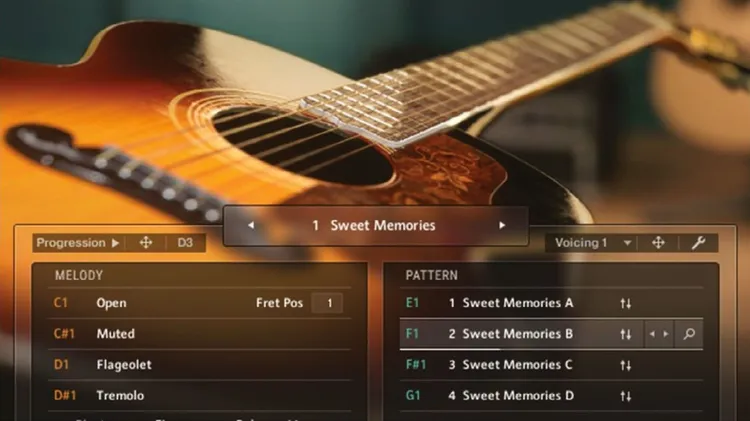
Task: Open the Voicing 1 dropdown
Action: 593,243
